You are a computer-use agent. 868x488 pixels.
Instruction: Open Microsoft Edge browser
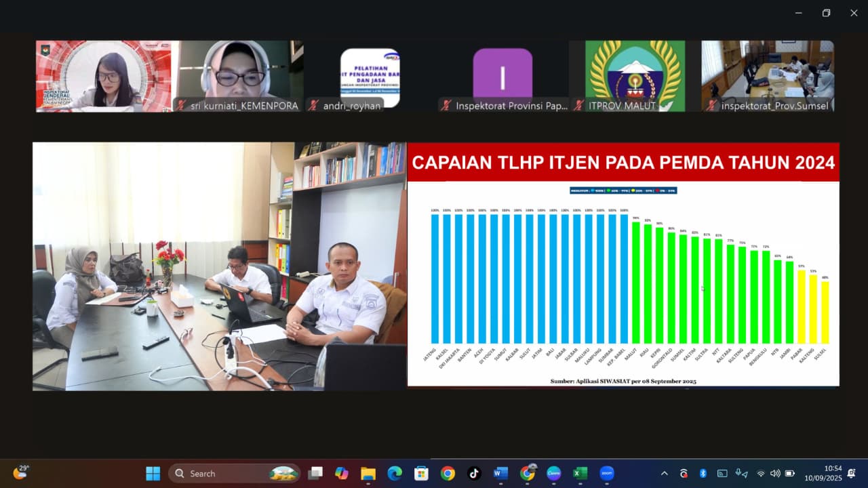pos(395,473)
